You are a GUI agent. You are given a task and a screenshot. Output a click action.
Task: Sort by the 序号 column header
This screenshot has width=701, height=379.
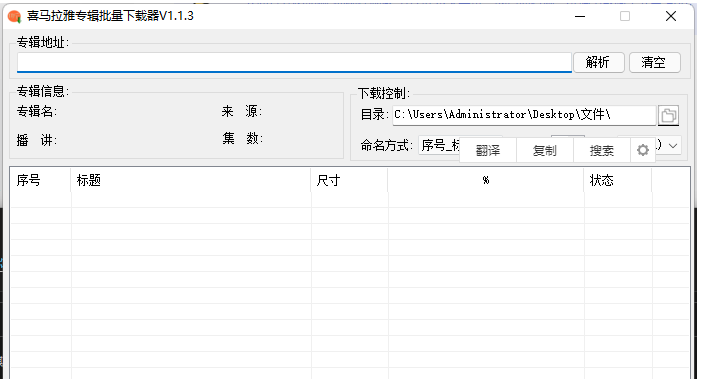(40, 180)
